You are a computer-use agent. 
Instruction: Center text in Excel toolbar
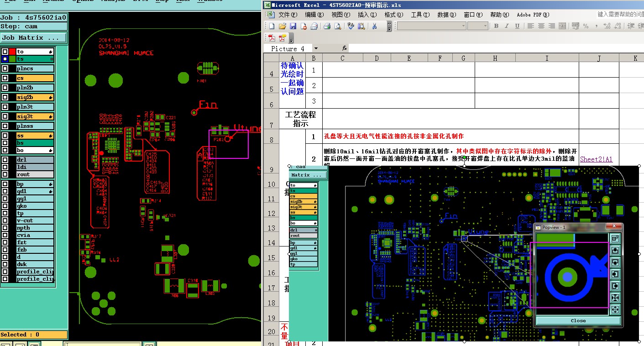pos(541,26)
